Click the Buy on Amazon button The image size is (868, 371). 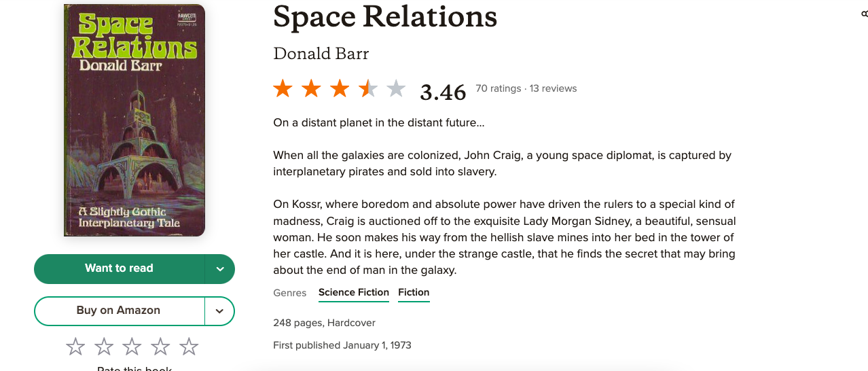pyautogui.click(x=120, y=311)
